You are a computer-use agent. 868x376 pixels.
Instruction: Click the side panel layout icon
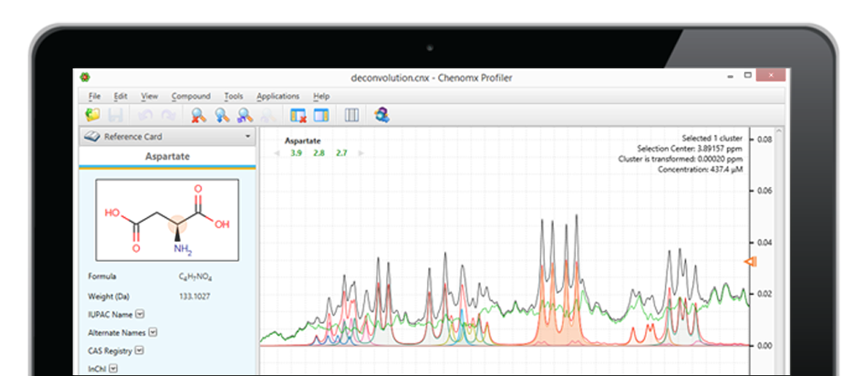321,115
